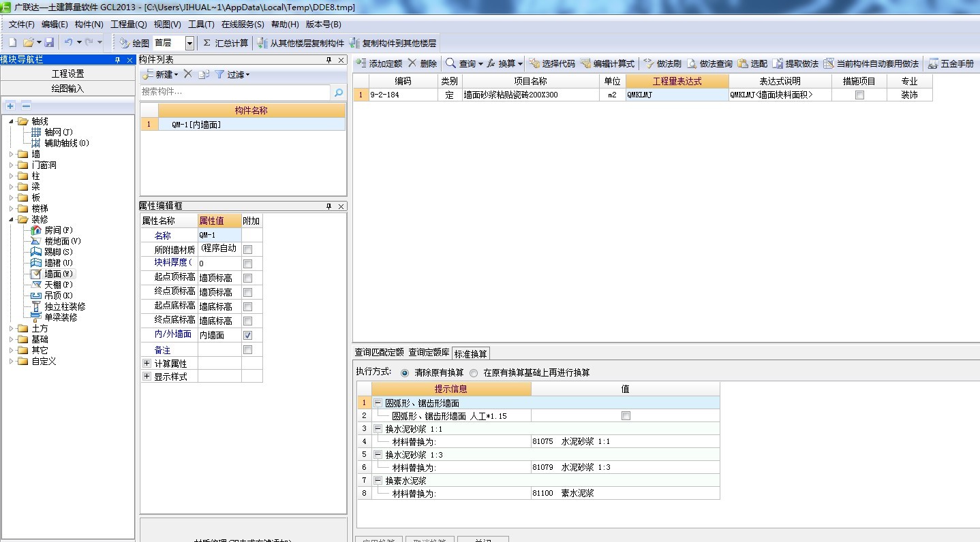The image size is (980, 542).
Task: Open the 构件(N) menu
Action: pyautogui.click(x=89, y=25)
